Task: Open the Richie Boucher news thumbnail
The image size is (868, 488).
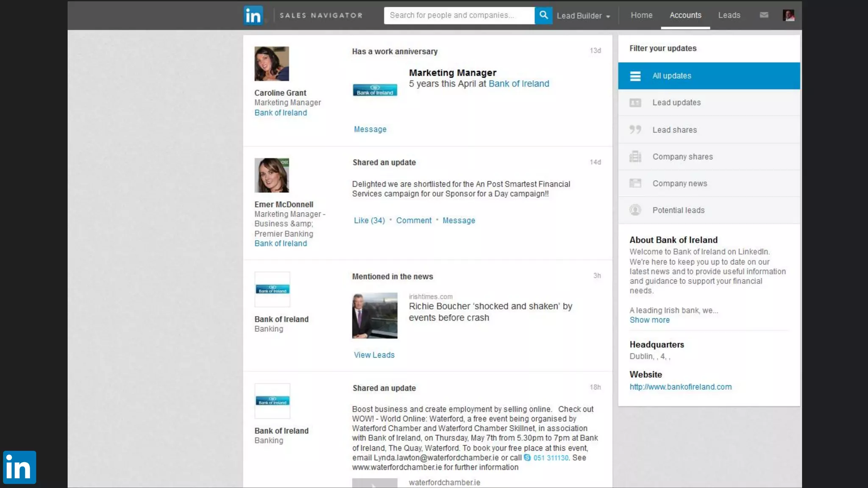Action: 375,316
